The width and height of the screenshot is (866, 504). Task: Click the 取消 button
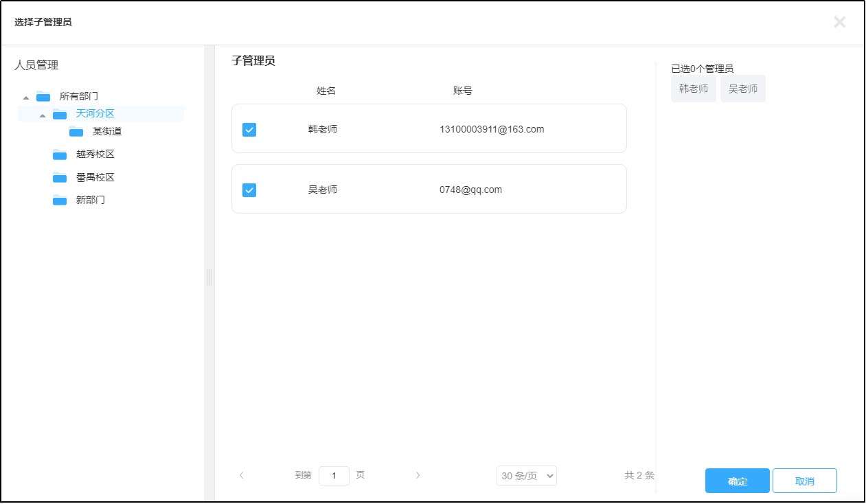(804, 481)
